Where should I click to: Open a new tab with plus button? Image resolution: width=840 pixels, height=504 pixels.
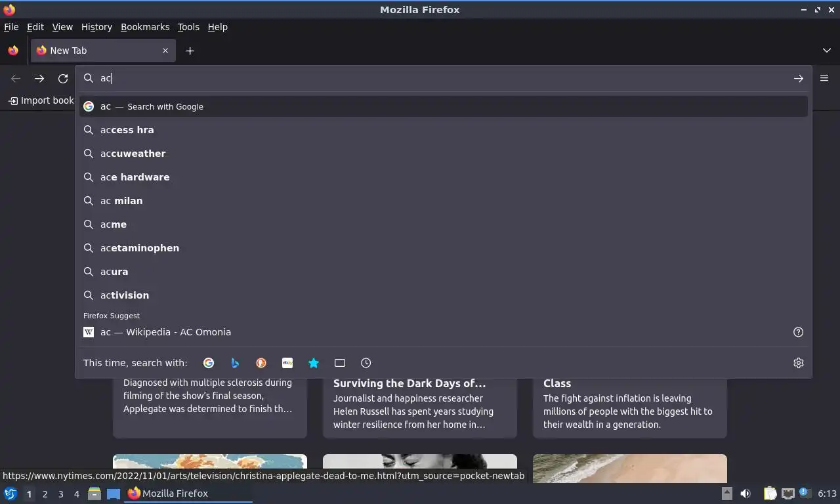(190, 51)
